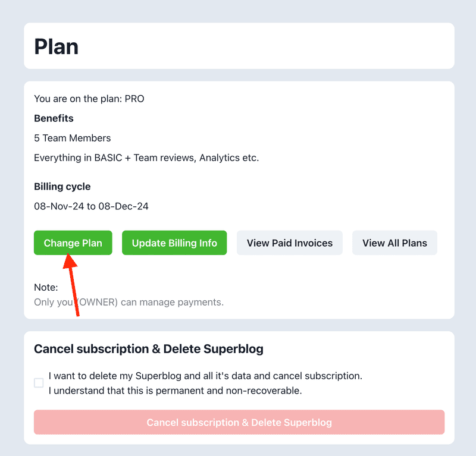View Paid Invoices
Screen dimensions: 476x456
pos(290,243)
